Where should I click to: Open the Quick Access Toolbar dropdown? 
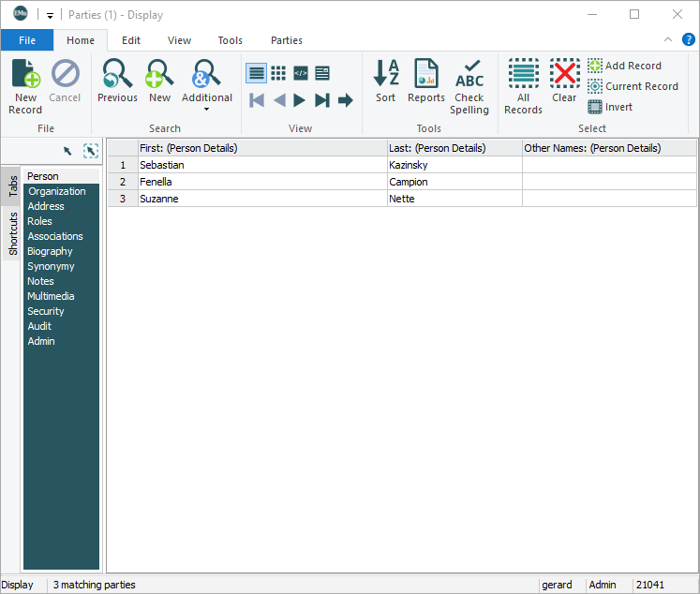click(50, 15)
